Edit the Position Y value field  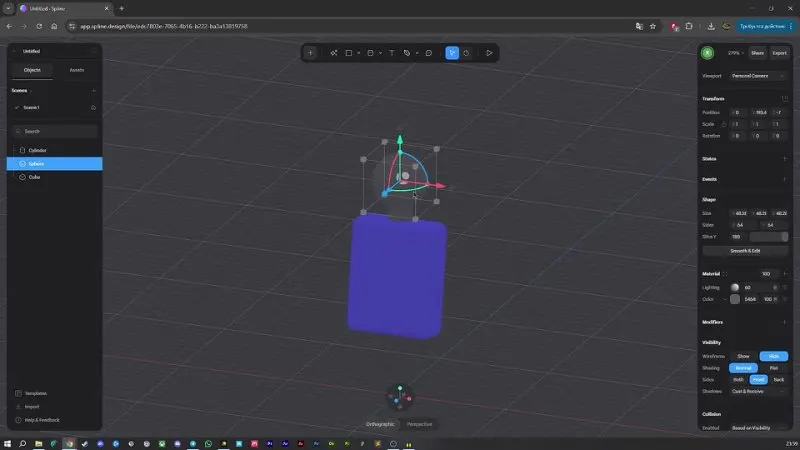pyautogui.click(x=761, y=113)
